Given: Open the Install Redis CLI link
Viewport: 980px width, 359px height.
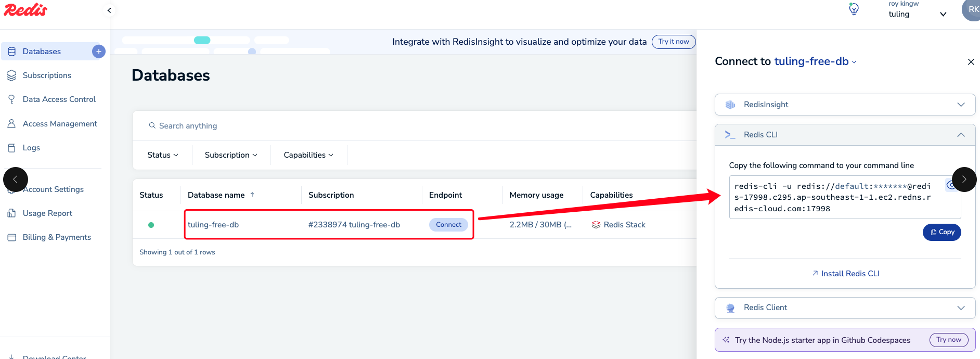Looking at the screenshot, I should pos(845,274).
